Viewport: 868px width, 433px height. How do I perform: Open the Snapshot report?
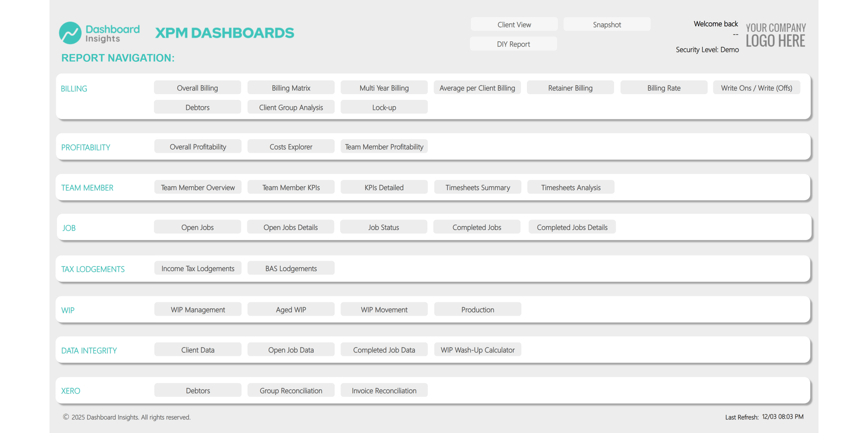tap(607, 24)
